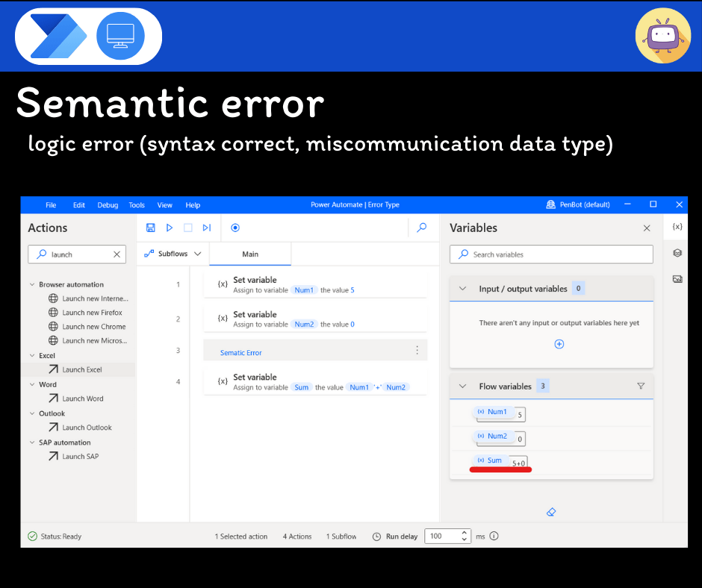Collapse the Flow variables section

pyautogui.click(x=462, y=387)
